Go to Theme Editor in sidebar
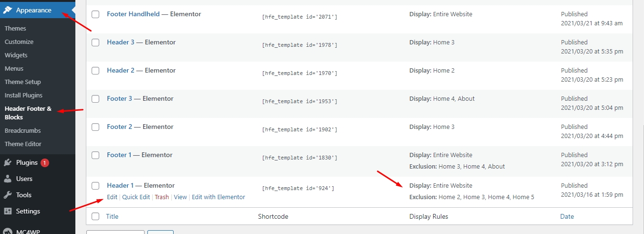 coord(23,144)
